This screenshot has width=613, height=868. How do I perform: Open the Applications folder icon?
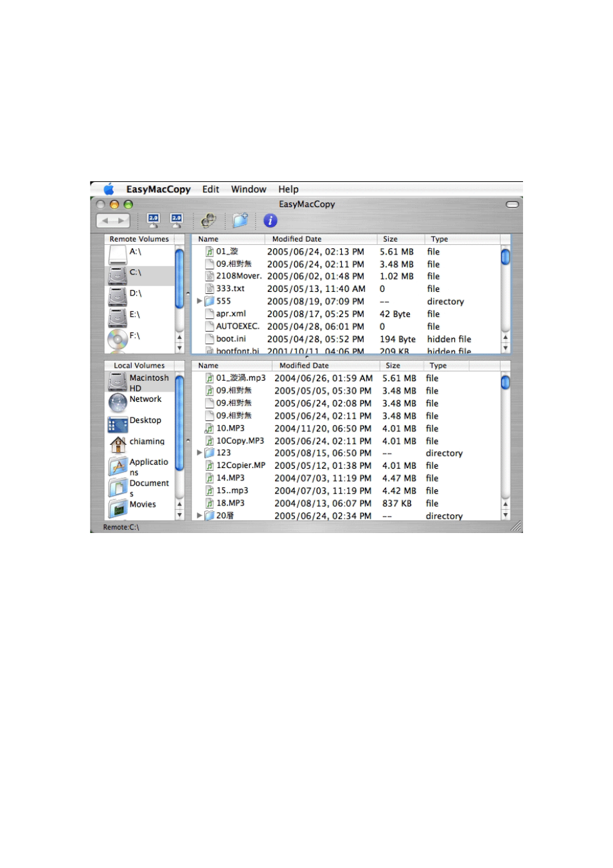pos(118,466)
